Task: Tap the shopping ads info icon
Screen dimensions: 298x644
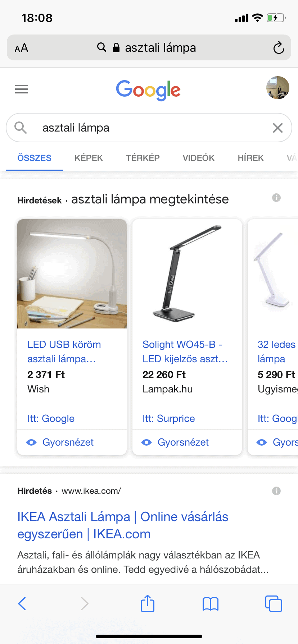Action: coord(276,198)
